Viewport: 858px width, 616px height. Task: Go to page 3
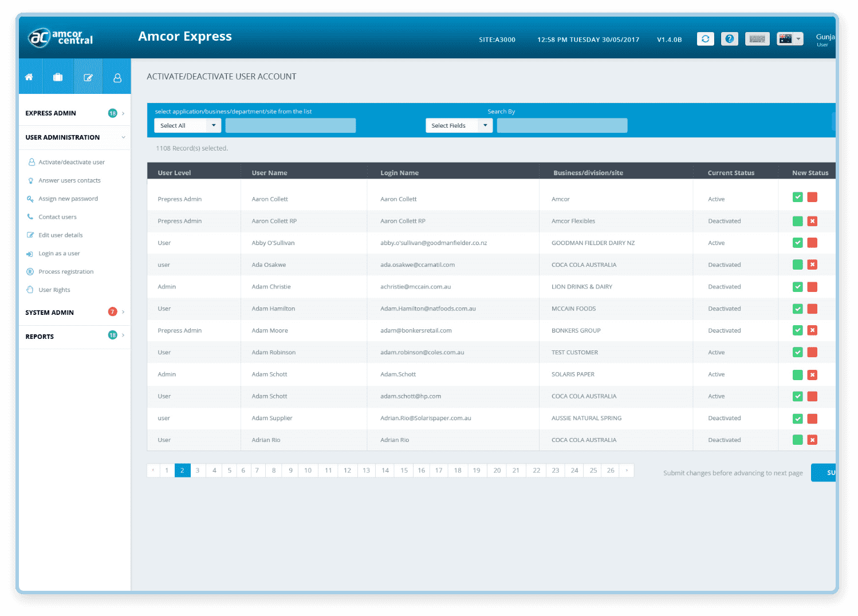198,470
